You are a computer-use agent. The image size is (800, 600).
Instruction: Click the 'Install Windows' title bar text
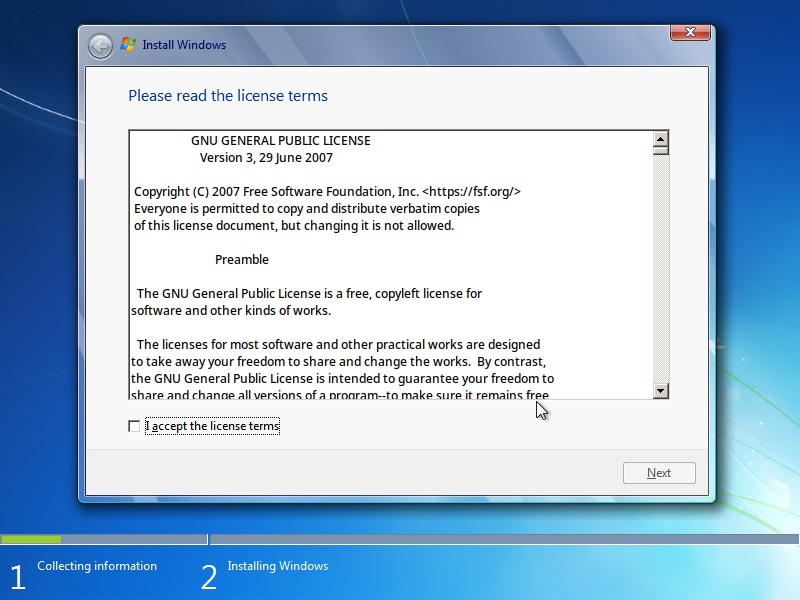click(184, 45)
